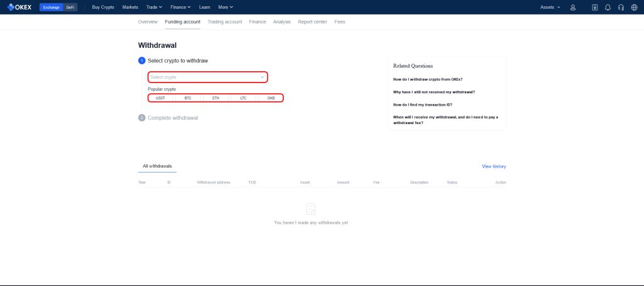Open 'How do I find my transaction ID?'

coord(423,105)
